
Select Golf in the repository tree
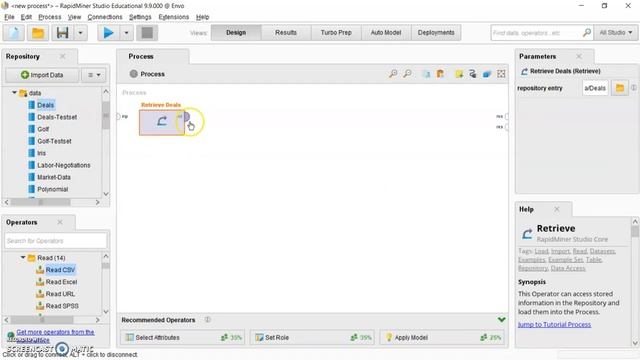tap(43, 129)
